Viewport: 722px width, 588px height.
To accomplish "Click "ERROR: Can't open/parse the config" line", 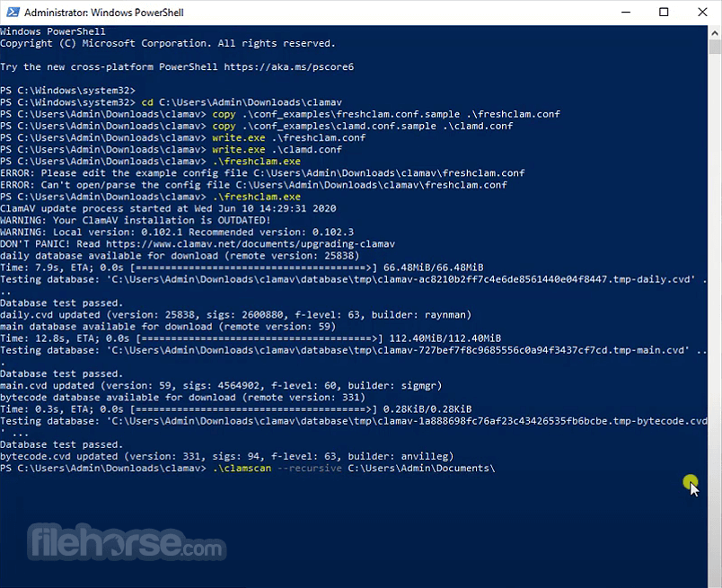I will [253, 185].
